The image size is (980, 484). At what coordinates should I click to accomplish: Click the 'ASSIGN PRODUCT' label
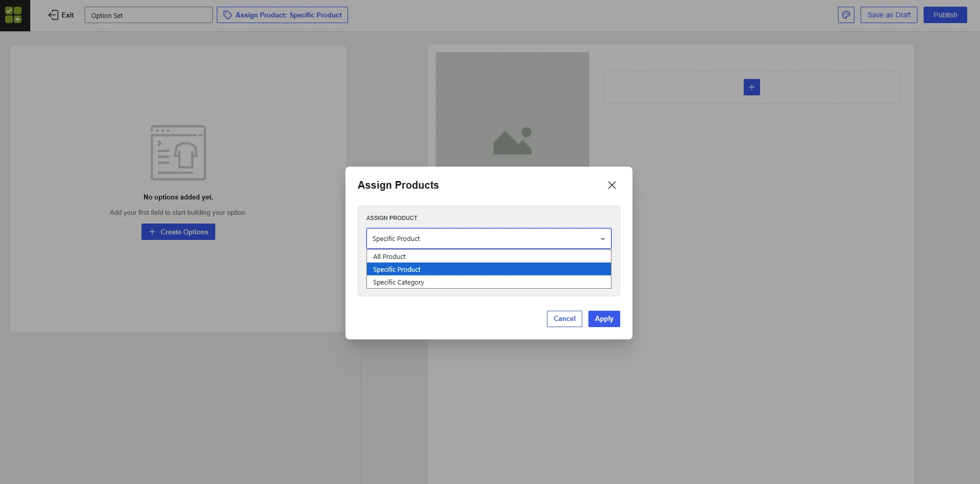(x=392, y=218)
